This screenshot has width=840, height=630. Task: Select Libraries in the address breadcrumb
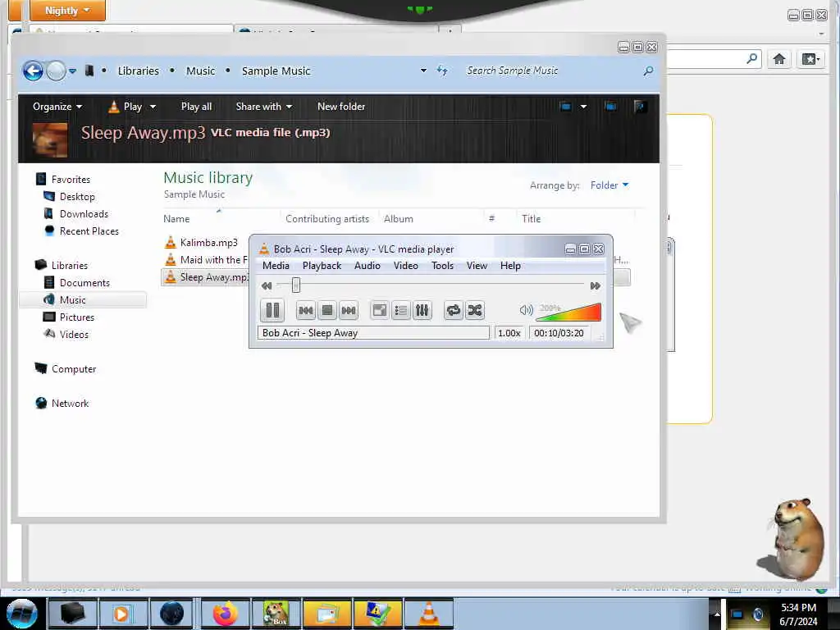tap(138, 71)
